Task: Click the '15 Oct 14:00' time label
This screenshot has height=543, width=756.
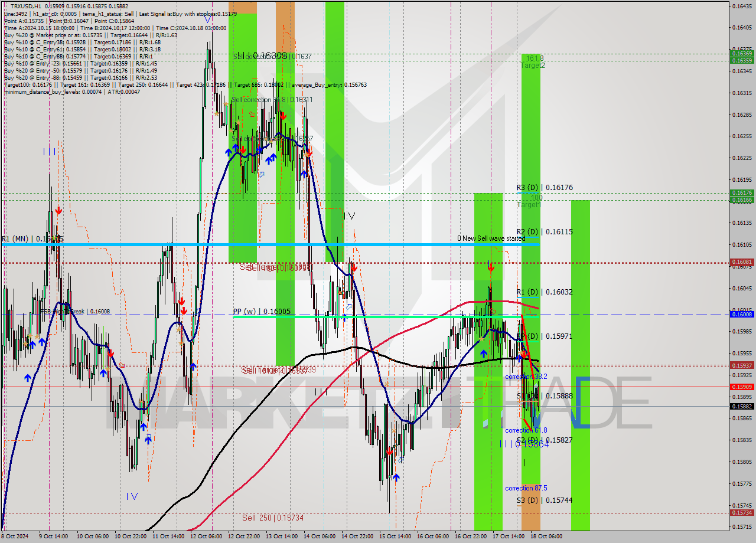Action: [x=395, y=537]
